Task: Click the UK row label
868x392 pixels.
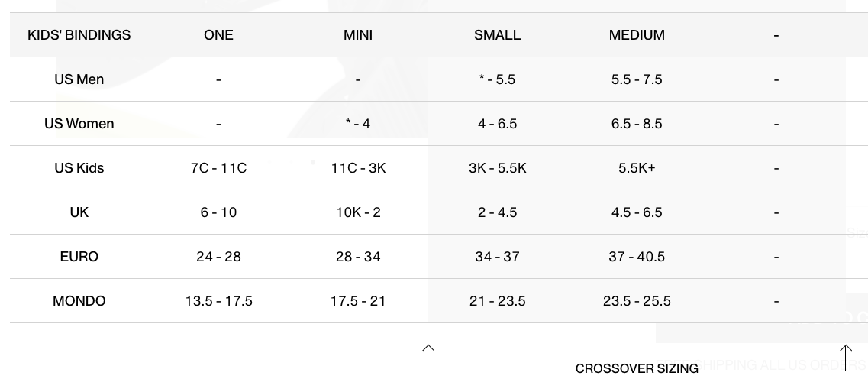Action: pos(79,212)
